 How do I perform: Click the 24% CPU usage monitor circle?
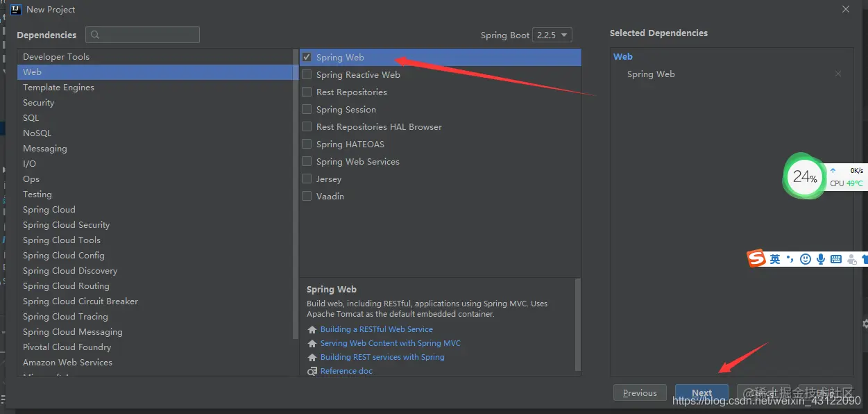coord(804,176)
